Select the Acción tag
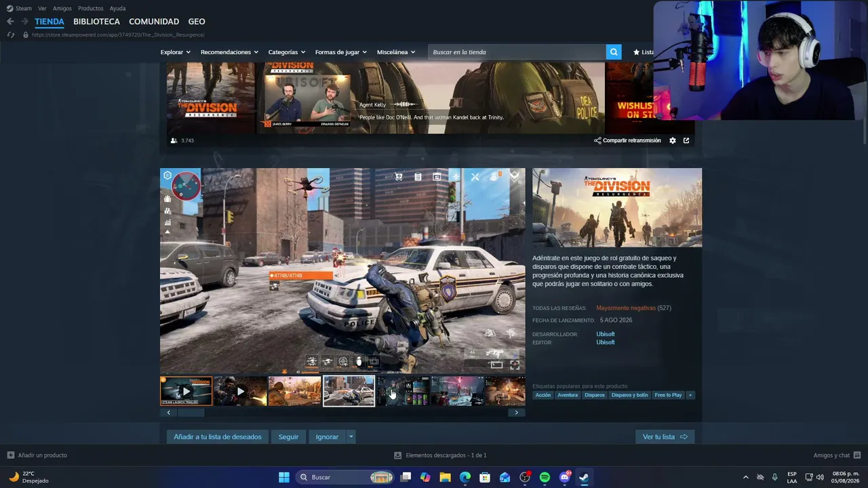Screen dimensions: 868x488 pyautogui.click(x=543, y=395)
